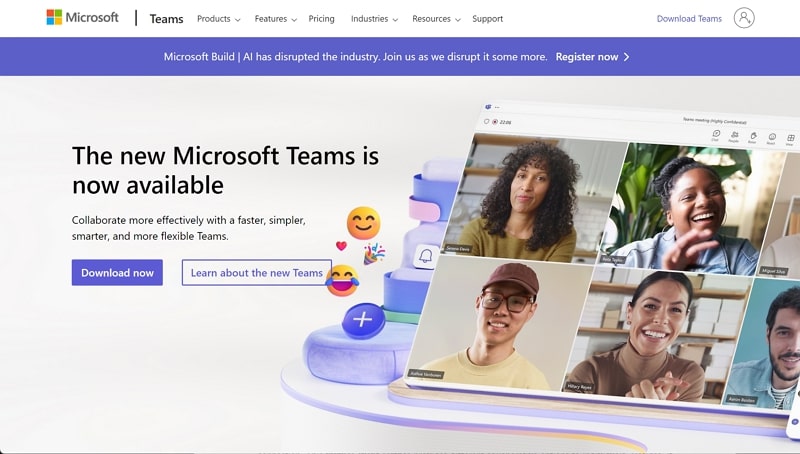
Task: Click the Raise hand icon in meeting toolbar
Action: tap(753, 137)
